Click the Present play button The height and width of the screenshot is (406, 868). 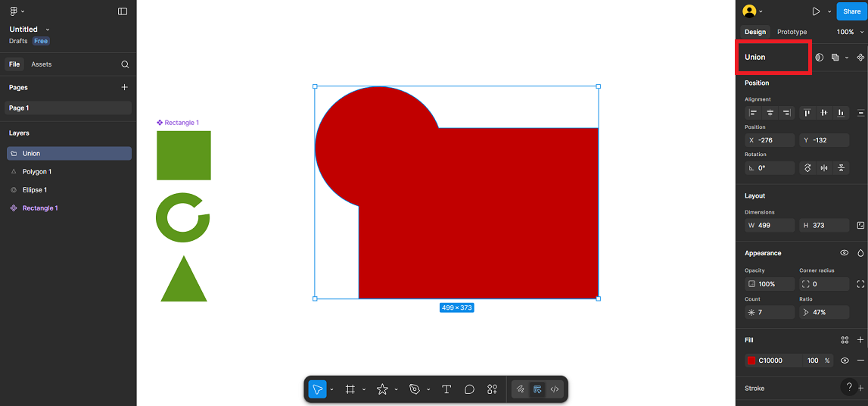(816, 11)
